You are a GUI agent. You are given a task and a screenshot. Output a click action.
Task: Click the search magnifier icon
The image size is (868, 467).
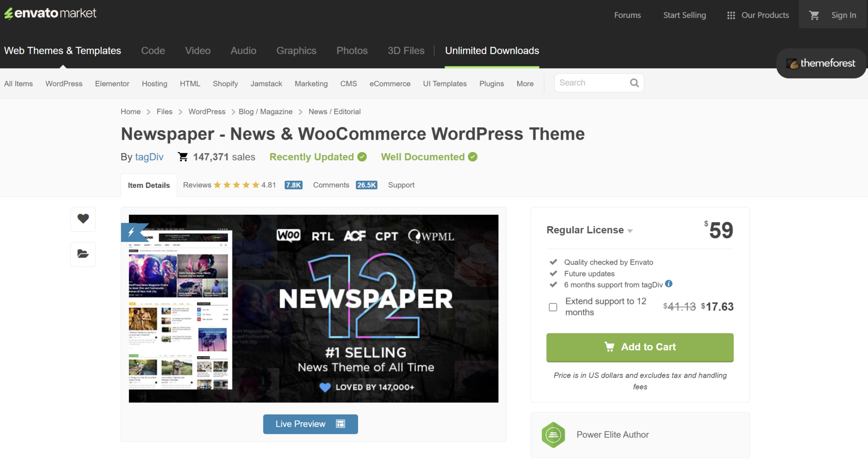click(634, 83)
